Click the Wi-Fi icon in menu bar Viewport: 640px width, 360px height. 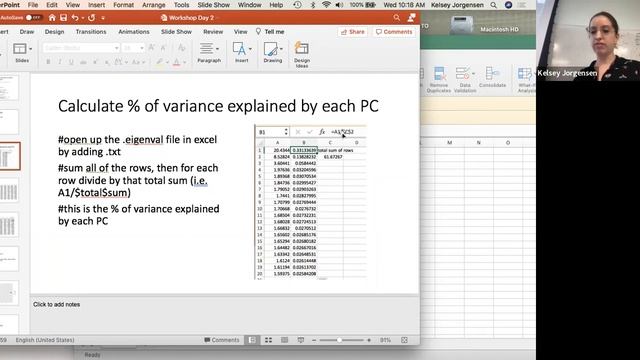tap(326, 5)
